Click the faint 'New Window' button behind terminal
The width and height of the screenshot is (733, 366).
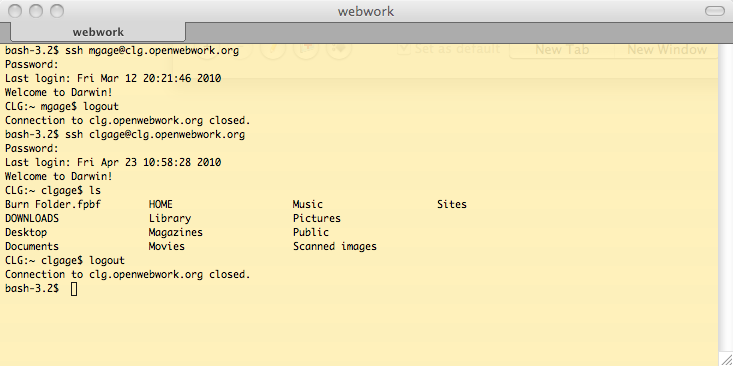tap(667, 50)
